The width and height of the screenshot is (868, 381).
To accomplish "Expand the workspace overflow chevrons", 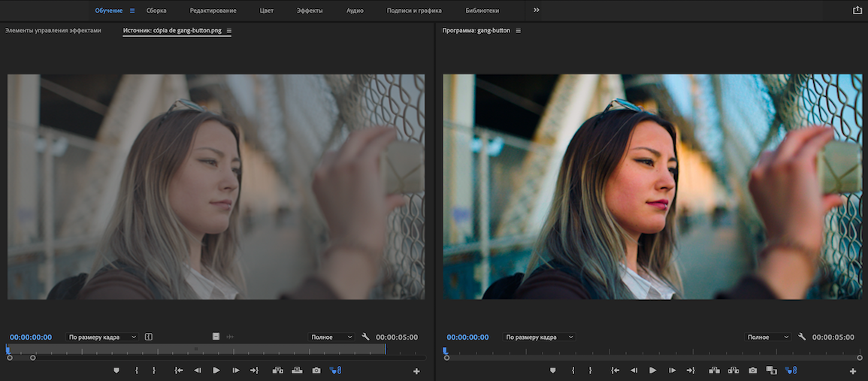I will coord(536,11).
